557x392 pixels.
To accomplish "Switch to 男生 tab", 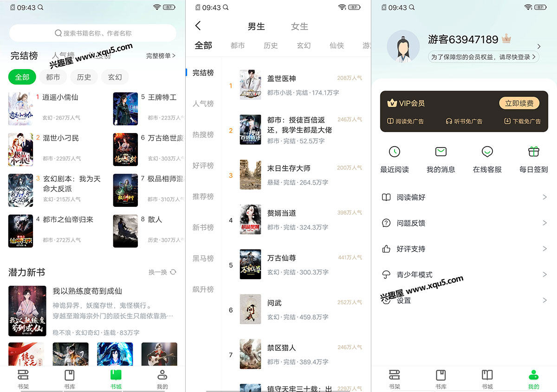I will [256, 26].
